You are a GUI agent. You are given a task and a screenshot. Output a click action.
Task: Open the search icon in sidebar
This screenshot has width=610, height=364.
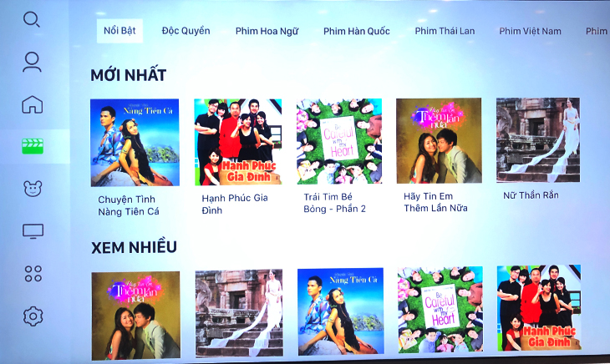pyautogui.click(x=32, y=19)
